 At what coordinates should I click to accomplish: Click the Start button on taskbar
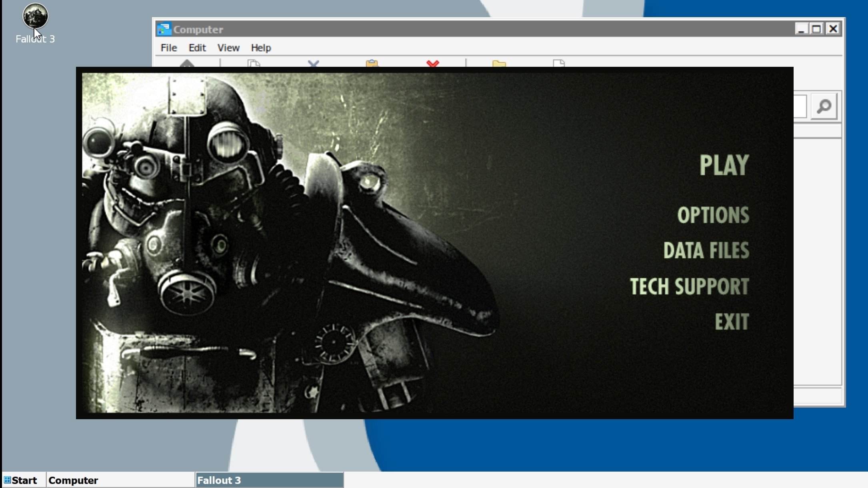coord(20,480)
